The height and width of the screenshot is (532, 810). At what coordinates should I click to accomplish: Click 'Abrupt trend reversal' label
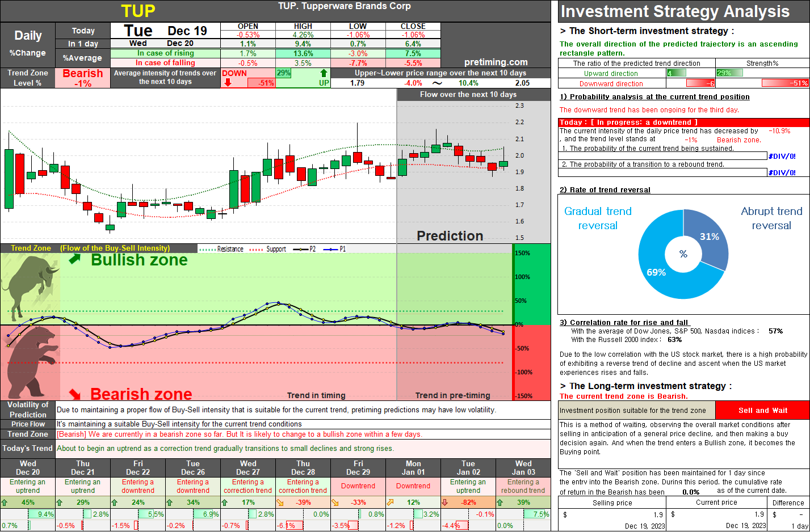coord(771,218)
